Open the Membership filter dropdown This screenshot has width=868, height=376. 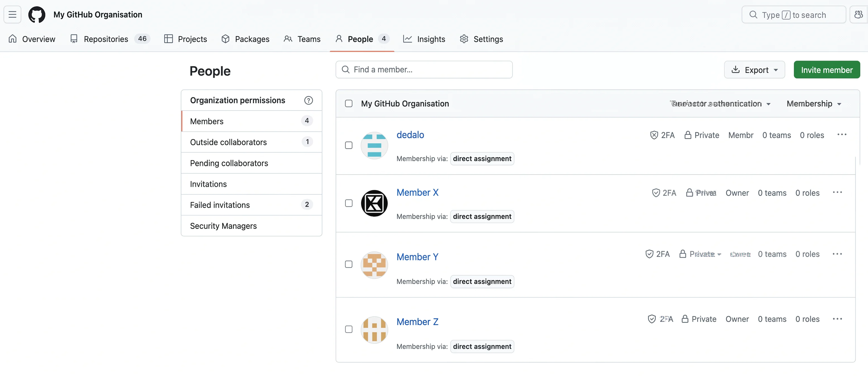[x=814, y=104]
